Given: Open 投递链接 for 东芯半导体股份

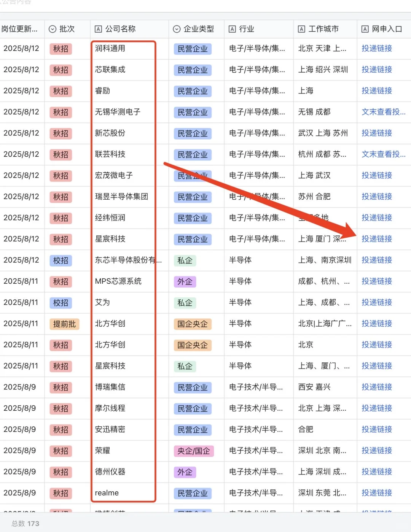Looking at the screenshot, I should point(377,260).
